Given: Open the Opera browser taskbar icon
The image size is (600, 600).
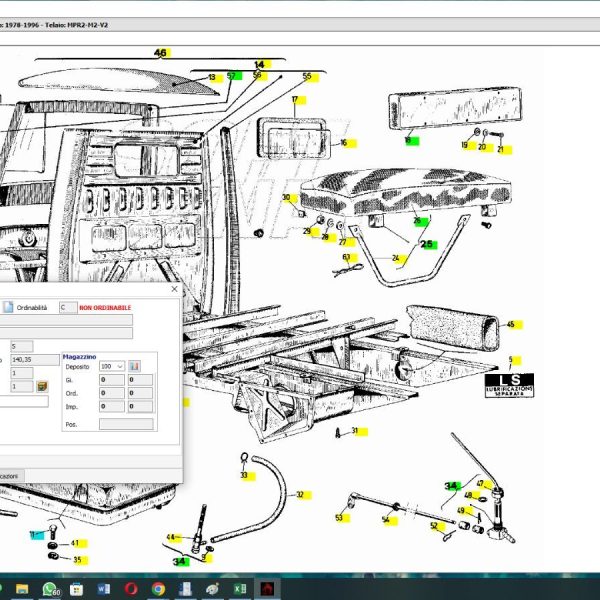Looking at the screenshot, I should tap(131, 588).
